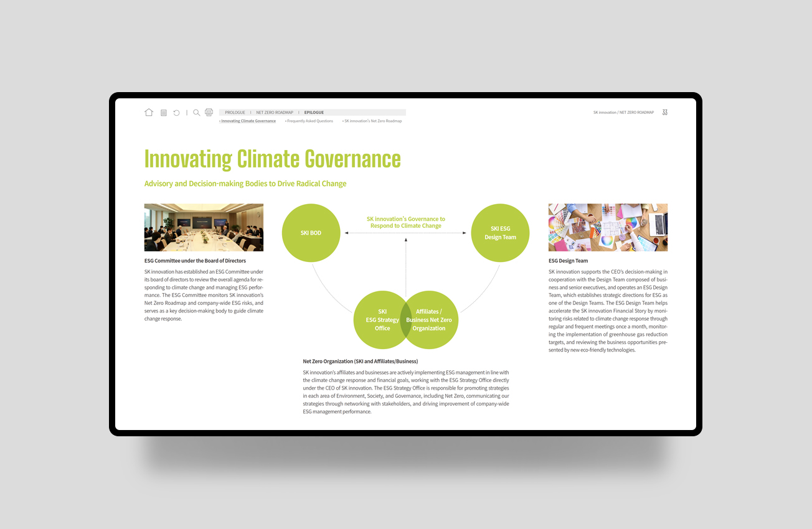Click the go-back arrow icon
Screen dimensions: 812x529
tap(176, 113)
